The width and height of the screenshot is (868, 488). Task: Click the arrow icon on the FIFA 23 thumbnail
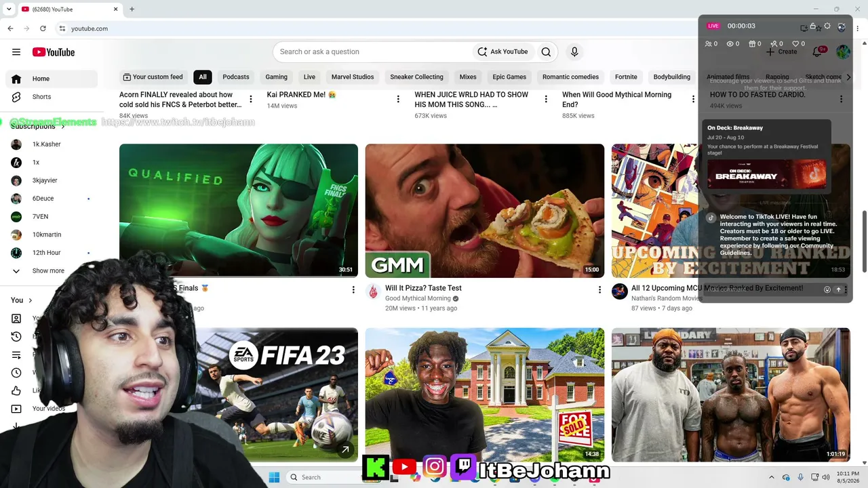coord(345,449)
